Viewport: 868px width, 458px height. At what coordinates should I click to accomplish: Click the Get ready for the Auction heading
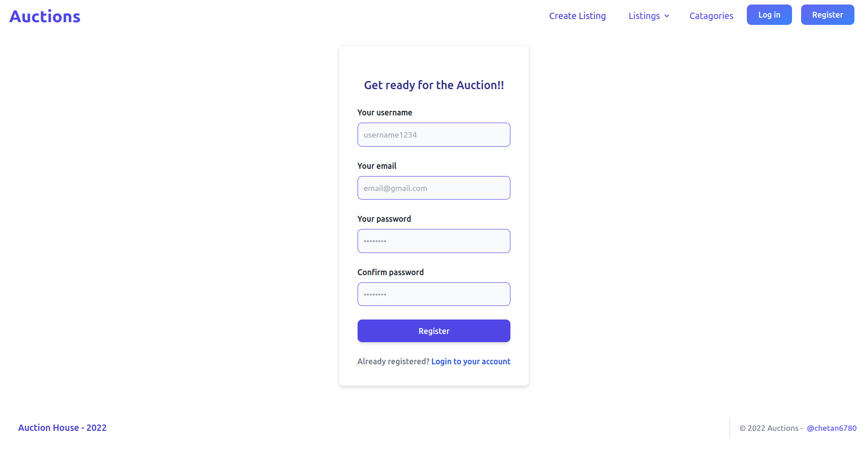(x=434, y=85)
